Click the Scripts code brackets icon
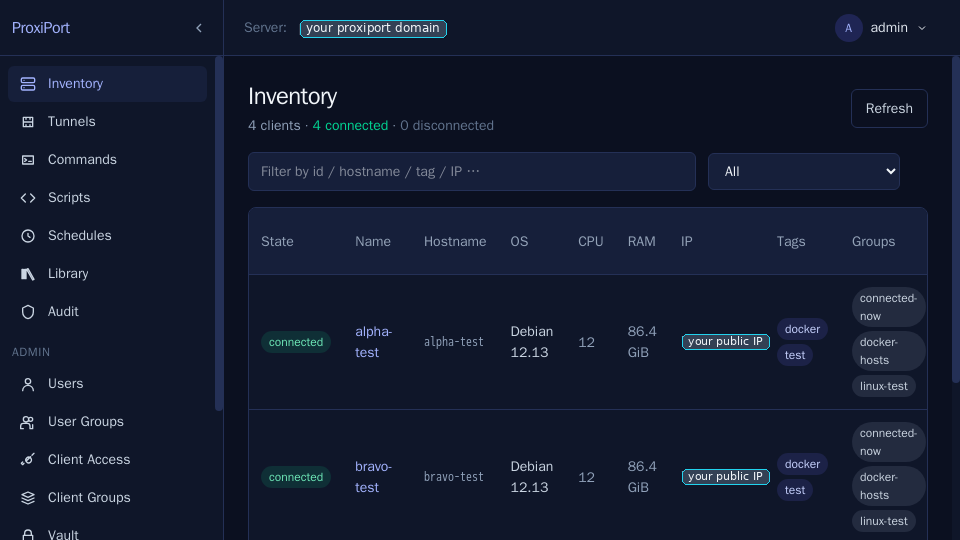 coord(28,198)
